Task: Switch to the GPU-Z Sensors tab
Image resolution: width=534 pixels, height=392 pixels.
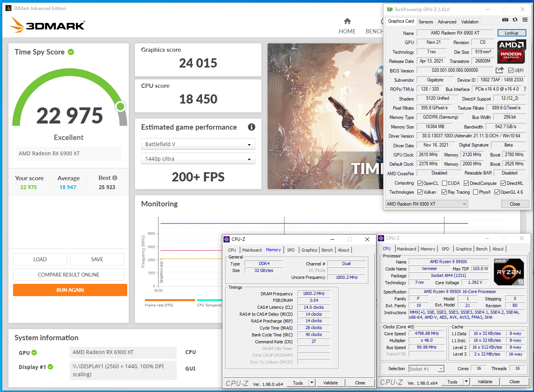Action: (x=426, y=22)
